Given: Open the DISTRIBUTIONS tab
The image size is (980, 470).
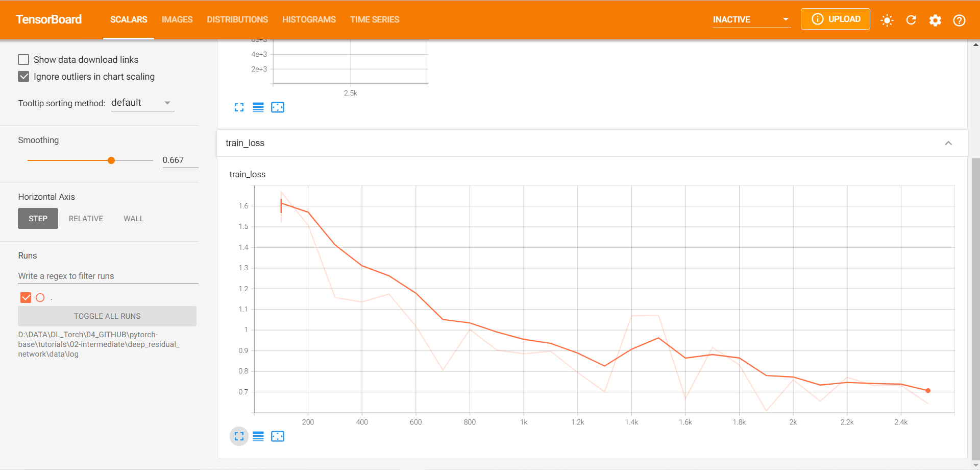Looking at the screenshot, I should pyautogui.click(x=237, y=19).
